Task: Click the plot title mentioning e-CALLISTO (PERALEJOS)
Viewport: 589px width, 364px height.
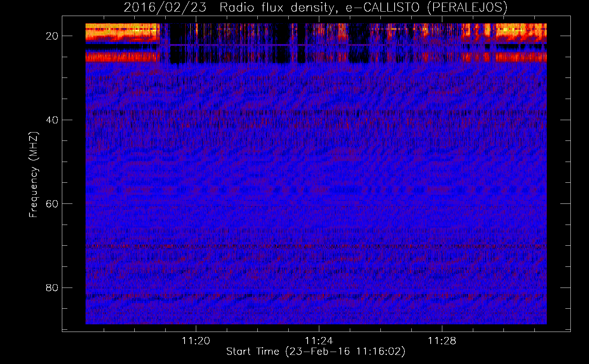Action: [x=316, y=8]
